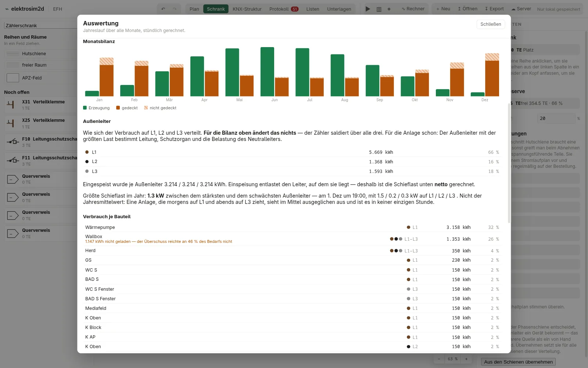Viewport: 588px width, 368px height.
Task: Click the Zählerschrank name field
Action: (x=41, y=25)
